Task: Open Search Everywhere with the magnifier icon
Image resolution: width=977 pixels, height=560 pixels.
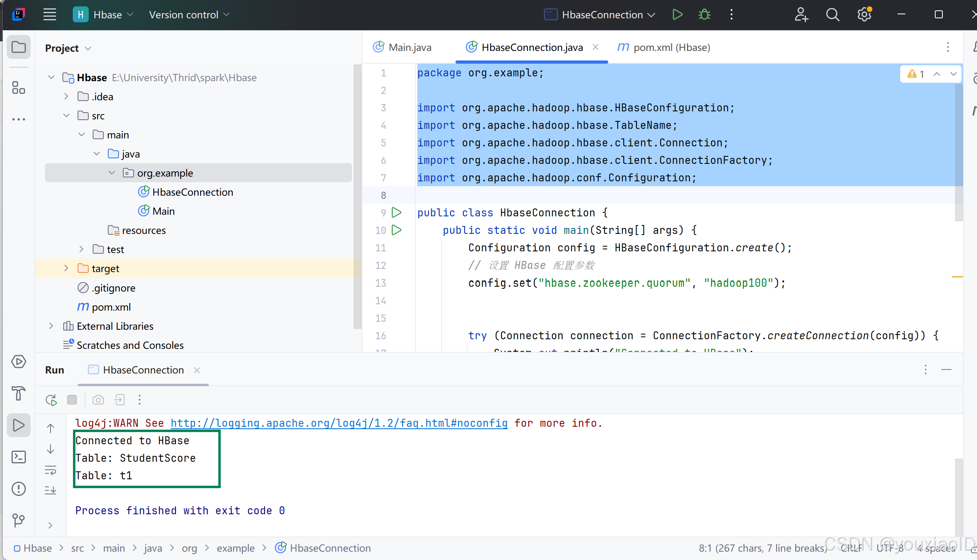Action: pos(832,14)
